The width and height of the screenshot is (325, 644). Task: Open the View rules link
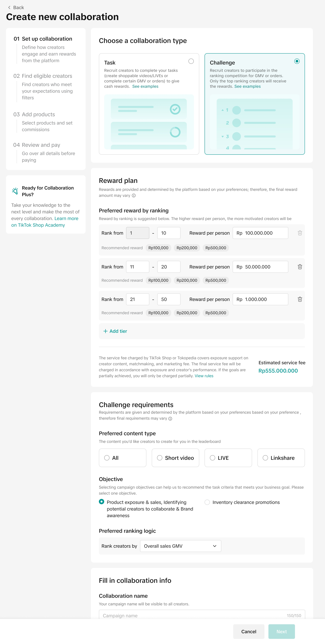204,376
